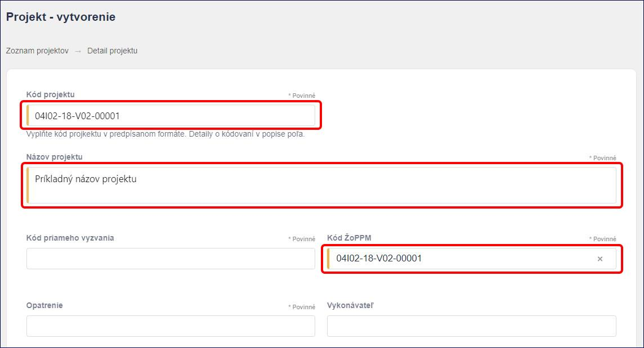The image size is (644, 348).
Task: Click the Kód priameho vyzvania label
Action: [x=70, y=238]
